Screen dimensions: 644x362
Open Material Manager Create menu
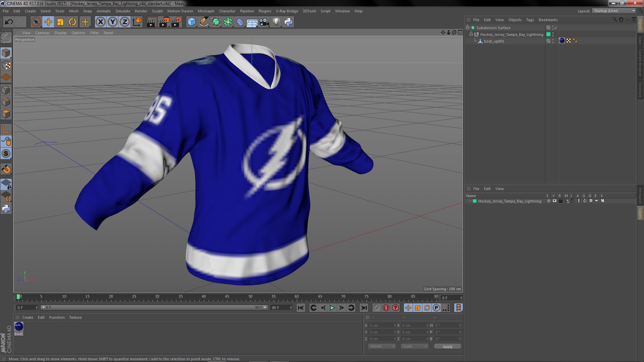[28, 317]
